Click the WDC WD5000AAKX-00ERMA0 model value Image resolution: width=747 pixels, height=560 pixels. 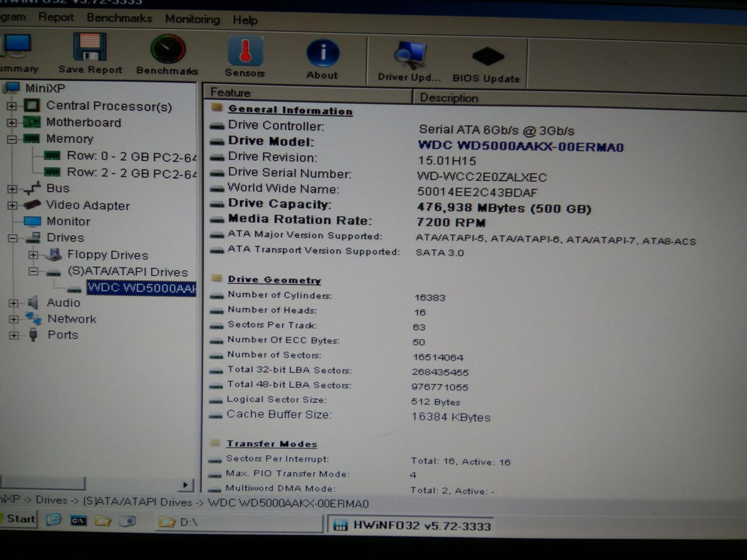pyautogui.click(x=521, y=147)
